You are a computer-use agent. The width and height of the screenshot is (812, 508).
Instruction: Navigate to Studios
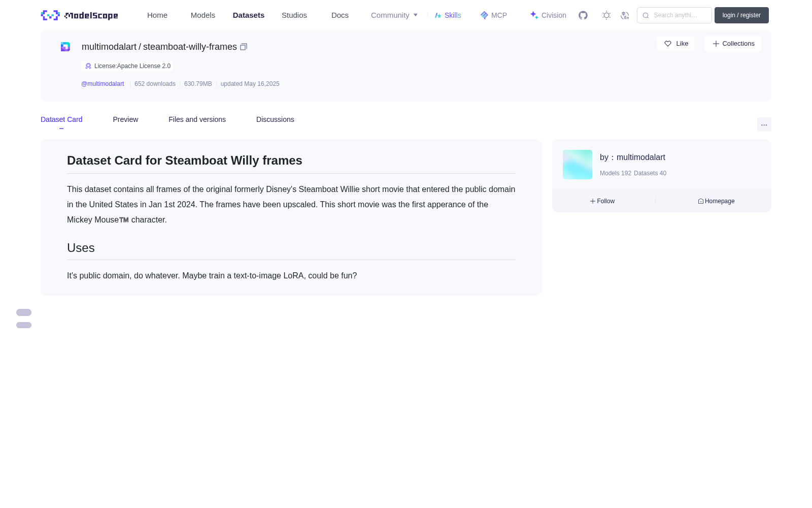pyautogui.click(x=294, y=15)
